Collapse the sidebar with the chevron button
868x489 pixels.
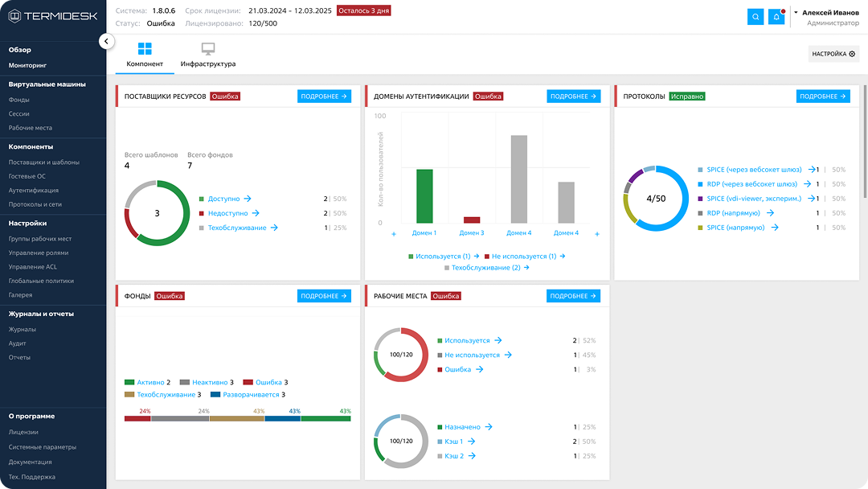(x=107, y=41)
